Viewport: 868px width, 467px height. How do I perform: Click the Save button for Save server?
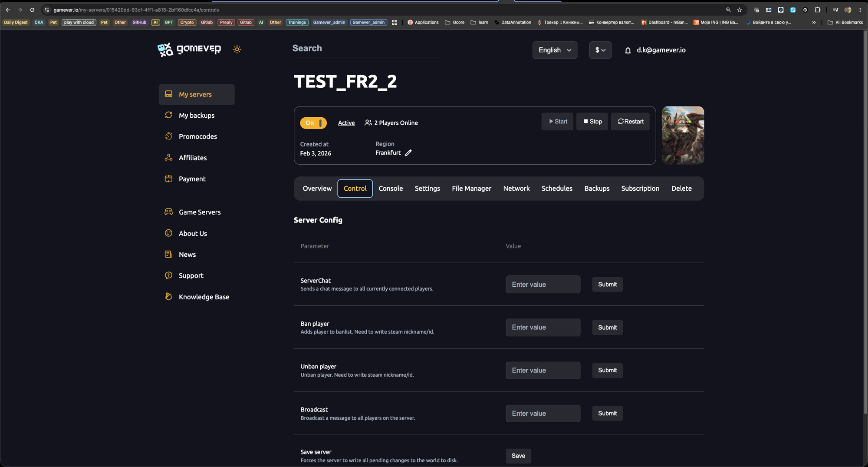[x=518, y=456]
